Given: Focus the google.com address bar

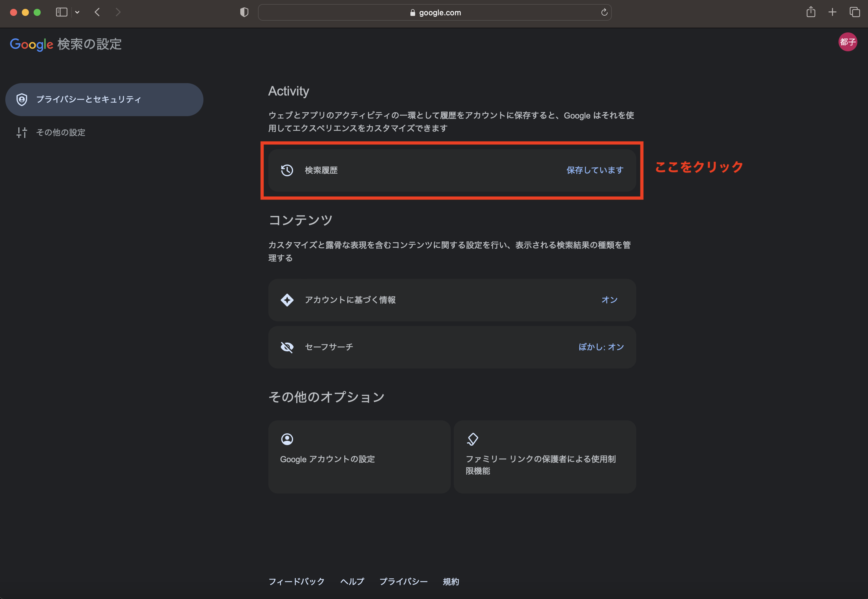Looking at the screenshot, I should 435,12.
